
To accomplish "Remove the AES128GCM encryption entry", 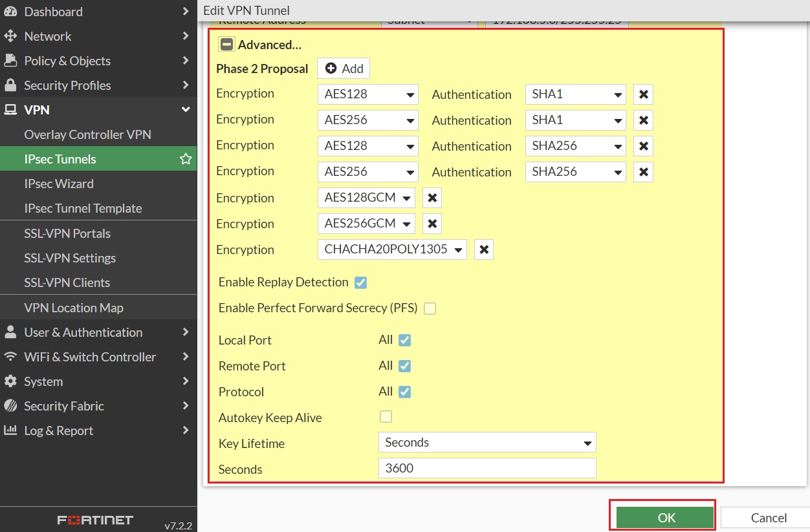I will (x=432, y=198).
